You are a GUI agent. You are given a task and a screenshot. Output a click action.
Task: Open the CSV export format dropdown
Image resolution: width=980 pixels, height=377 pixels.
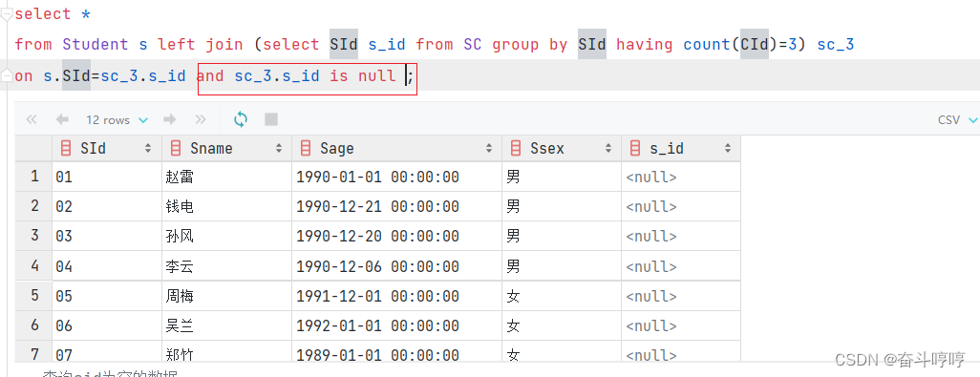(x=957, y=120)
